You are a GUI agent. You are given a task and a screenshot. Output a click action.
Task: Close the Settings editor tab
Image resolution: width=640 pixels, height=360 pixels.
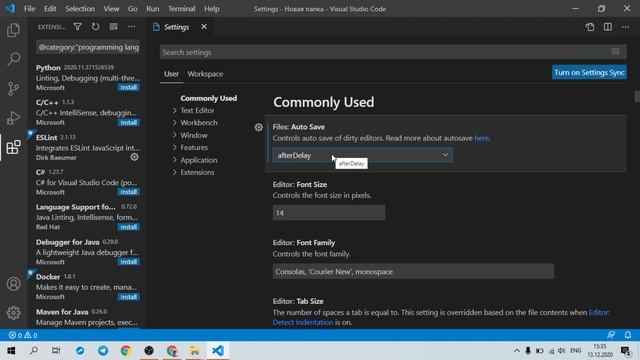click(x=204, y=27)
